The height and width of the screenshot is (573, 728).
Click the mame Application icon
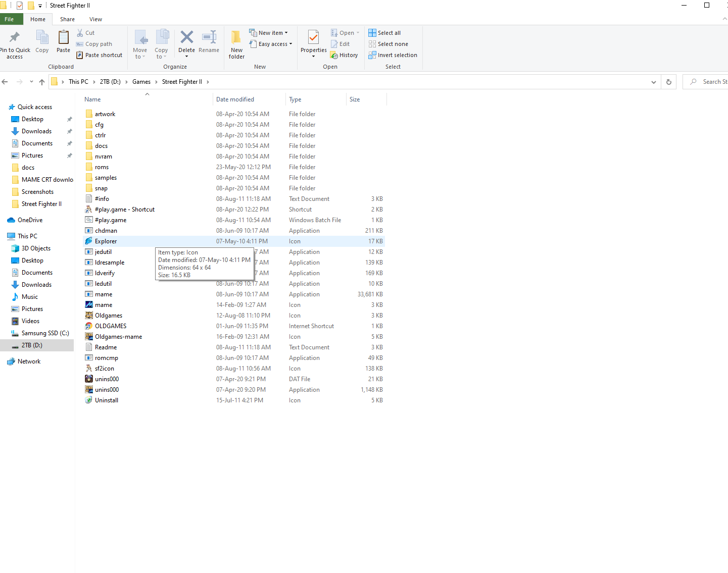click(89, 294)
